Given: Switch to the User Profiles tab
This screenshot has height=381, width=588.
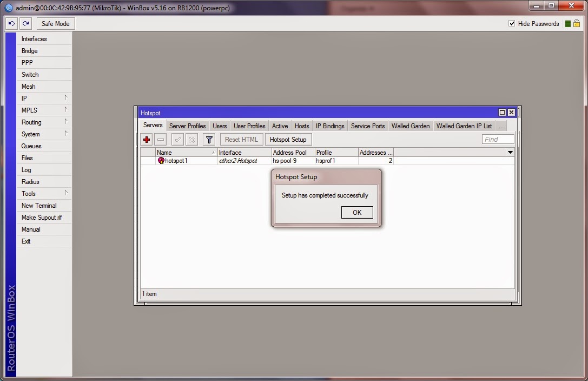Looking at the screenshot, I should (249, 126).
